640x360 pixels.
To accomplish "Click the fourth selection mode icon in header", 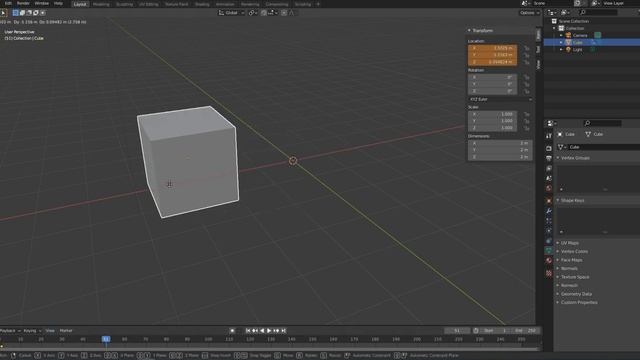I will [x=36, y=13].
